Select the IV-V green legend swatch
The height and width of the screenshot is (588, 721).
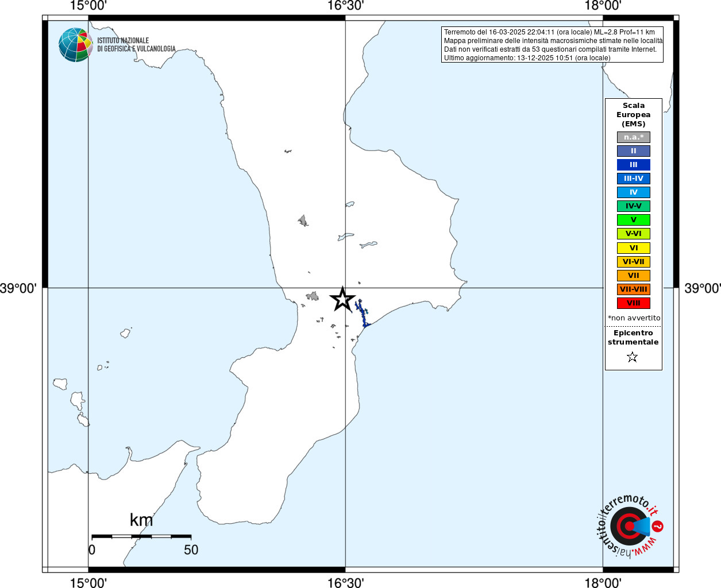click(x=634, y=206)
